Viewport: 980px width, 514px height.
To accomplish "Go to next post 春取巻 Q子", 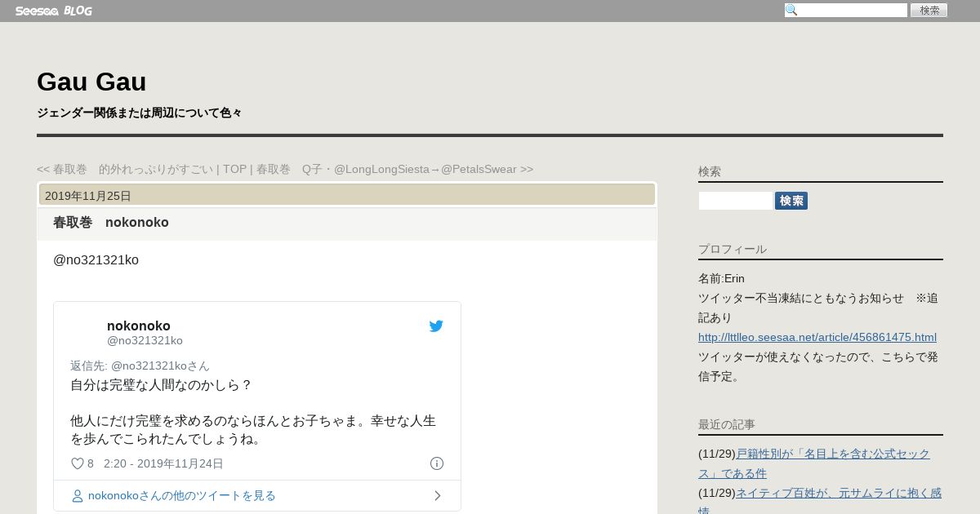I will (x=394, y=169).
